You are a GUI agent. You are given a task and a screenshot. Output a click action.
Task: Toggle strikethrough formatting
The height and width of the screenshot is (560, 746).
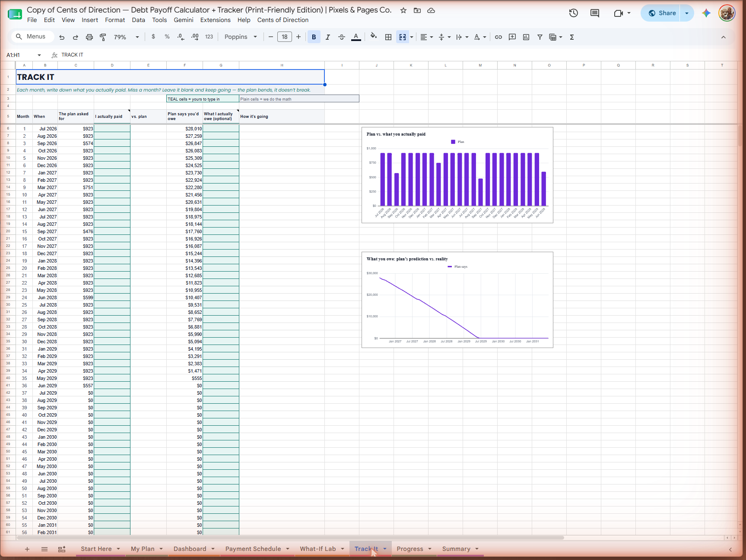(x=342, y=37)
